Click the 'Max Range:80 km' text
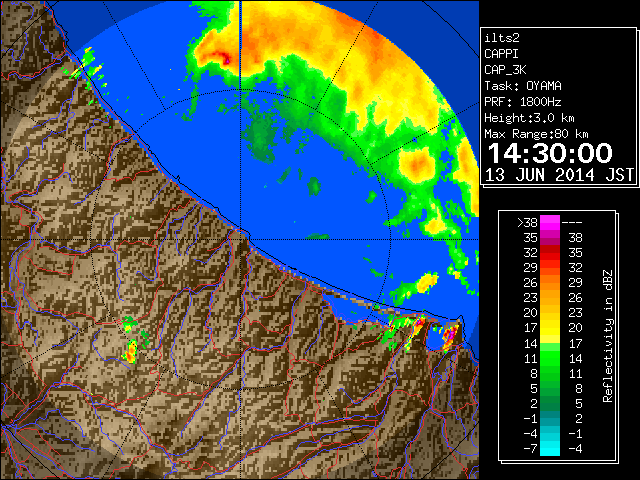Image resolution: width=640 pixels, height=480 pixels. click(536, 134)
